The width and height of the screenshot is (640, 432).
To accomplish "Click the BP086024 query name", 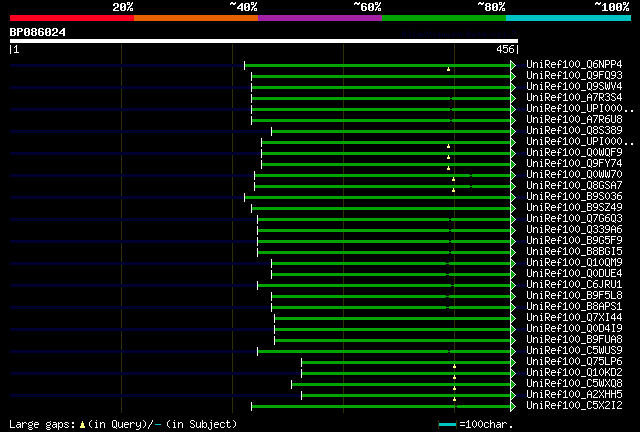I will [x=38, y=32].
